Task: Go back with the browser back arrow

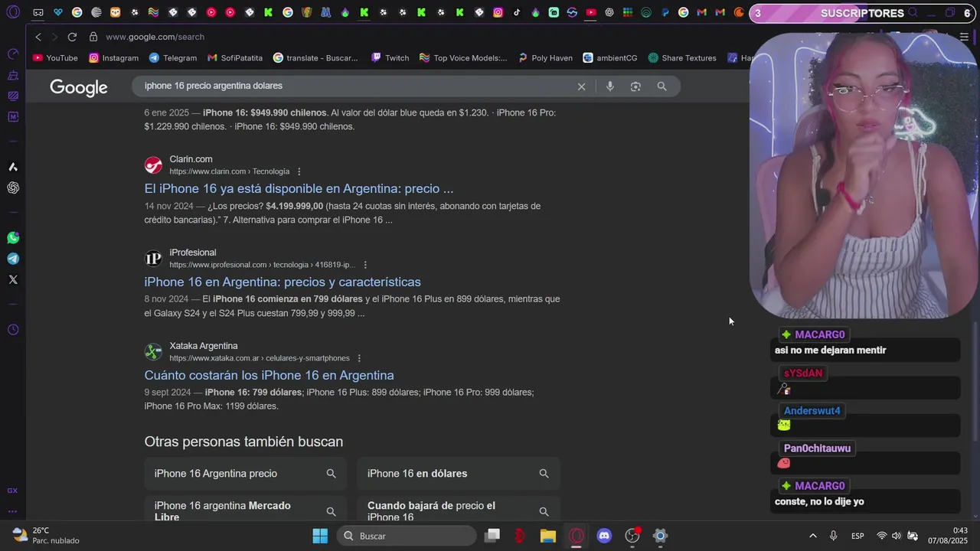Action: [x=38, y=37]
